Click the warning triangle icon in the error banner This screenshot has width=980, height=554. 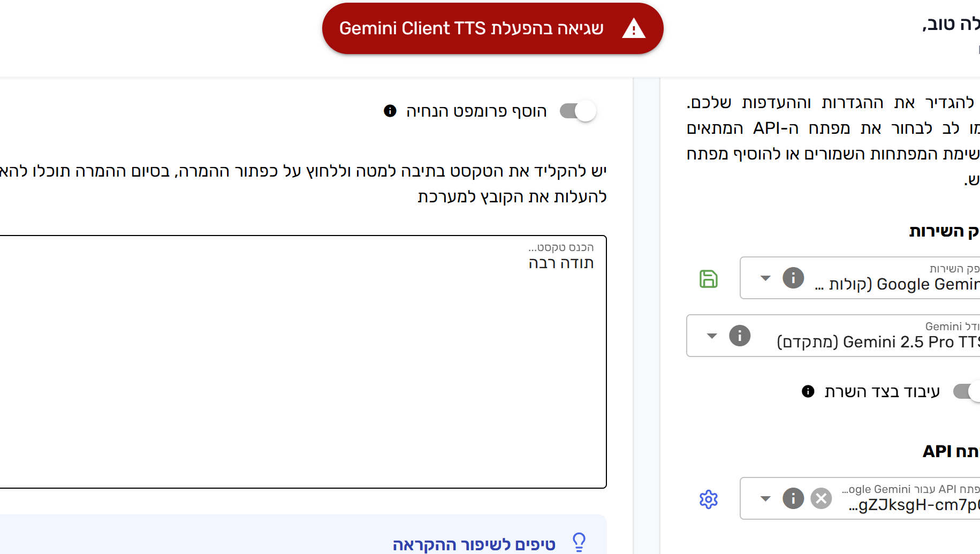(x=634, y=28)
